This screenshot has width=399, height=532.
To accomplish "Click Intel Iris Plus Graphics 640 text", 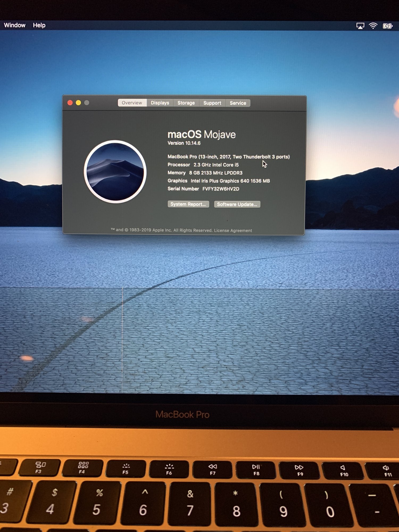I will [230, 181].
